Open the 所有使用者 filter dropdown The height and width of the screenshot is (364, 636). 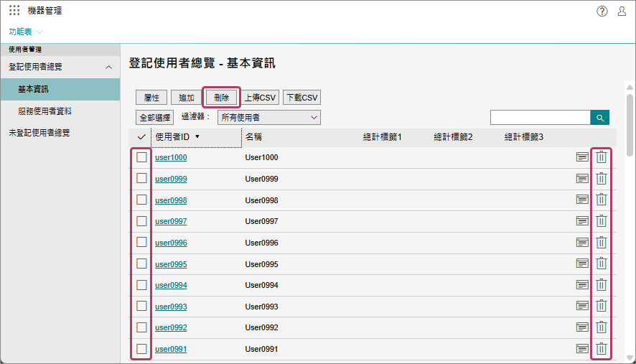pyautogui.click(x=269, y=117)
